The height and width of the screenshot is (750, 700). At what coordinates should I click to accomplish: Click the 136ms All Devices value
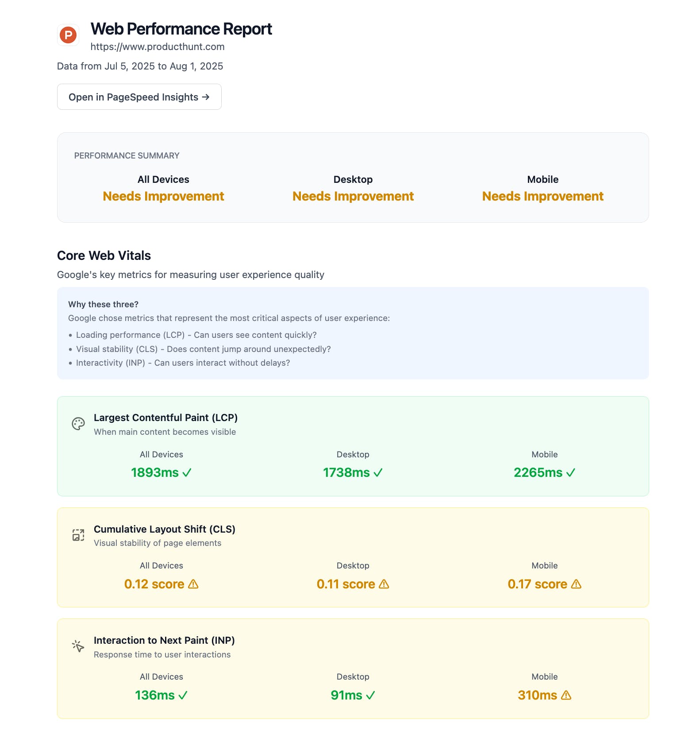pos(155,695)
